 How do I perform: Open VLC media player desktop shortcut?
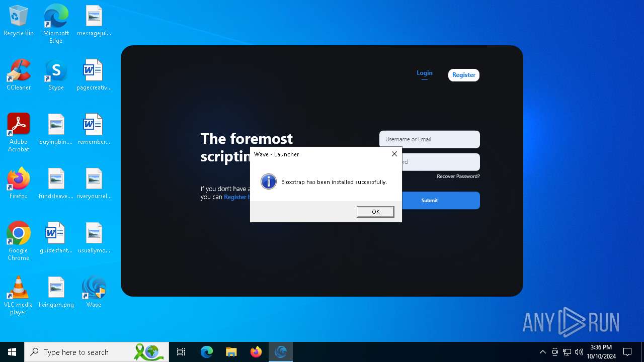tap(19, 296)
